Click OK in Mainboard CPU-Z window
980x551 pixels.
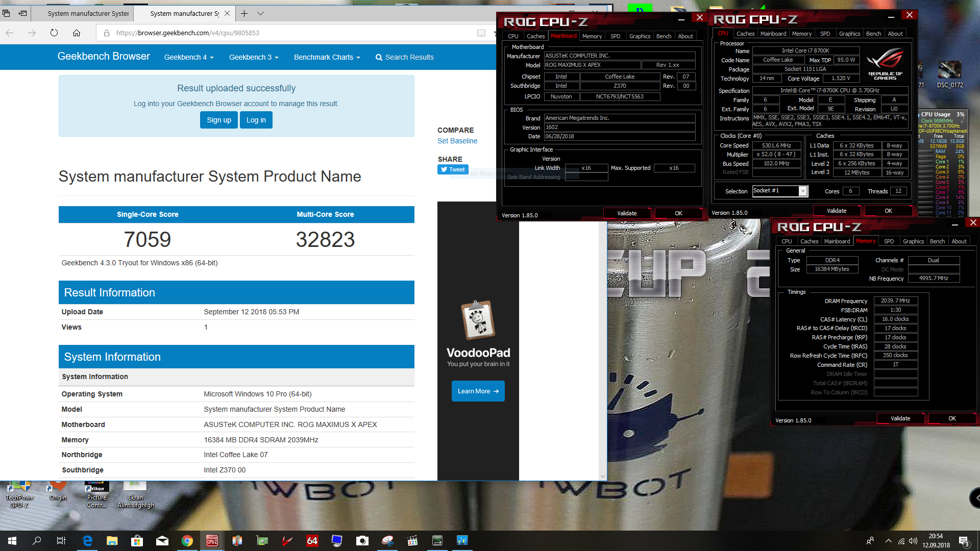(x=678, y=213)
